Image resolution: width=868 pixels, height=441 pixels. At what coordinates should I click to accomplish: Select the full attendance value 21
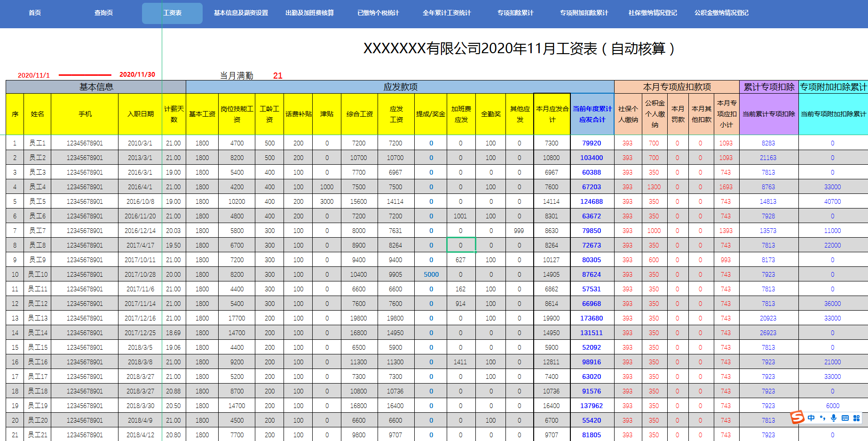(x=278, y=75)
